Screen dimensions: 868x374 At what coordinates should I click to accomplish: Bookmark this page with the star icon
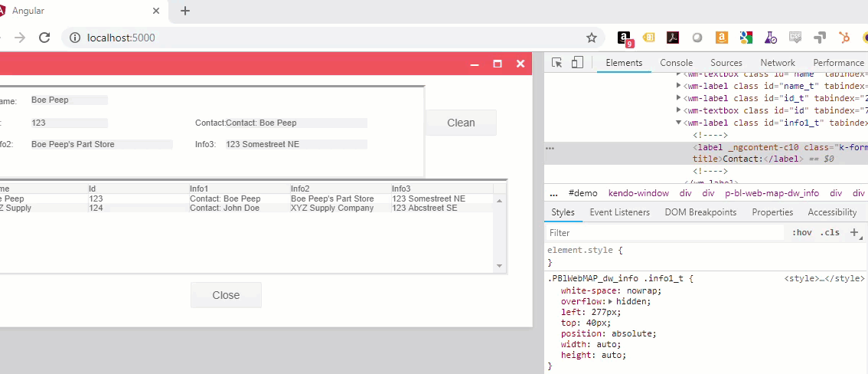click(x=592, y=38)
